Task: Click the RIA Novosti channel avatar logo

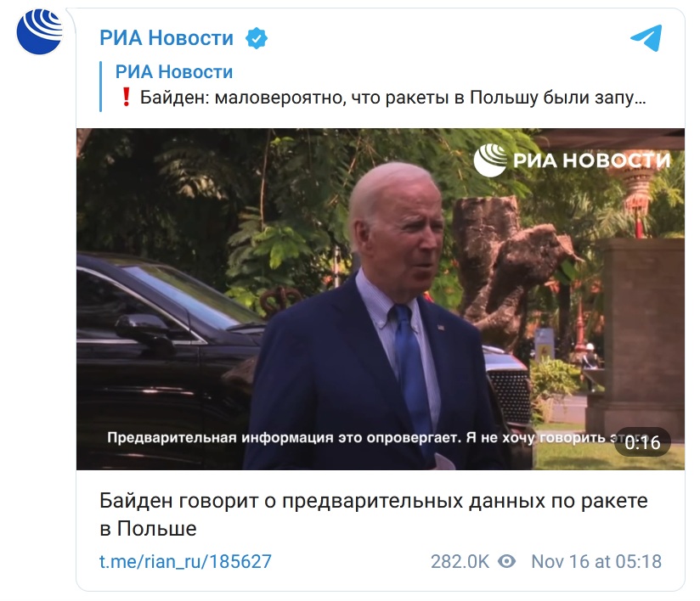Action: [x=39, y=31]
